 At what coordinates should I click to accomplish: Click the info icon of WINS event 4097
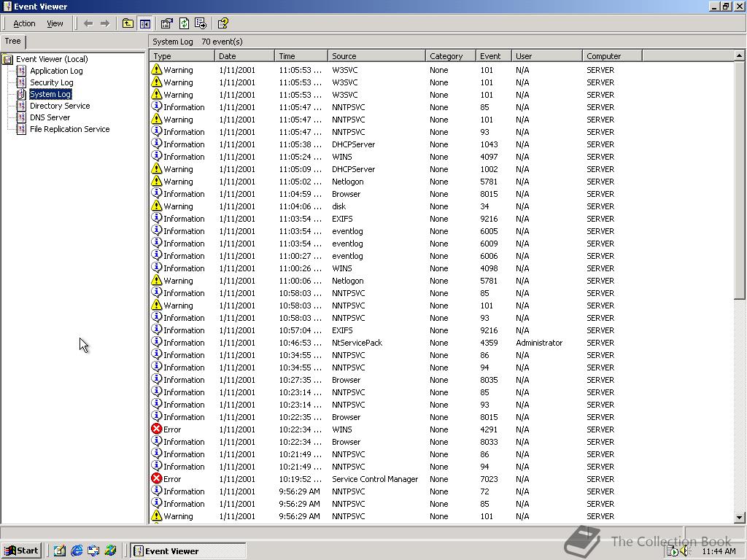click(x=156, y=156)
